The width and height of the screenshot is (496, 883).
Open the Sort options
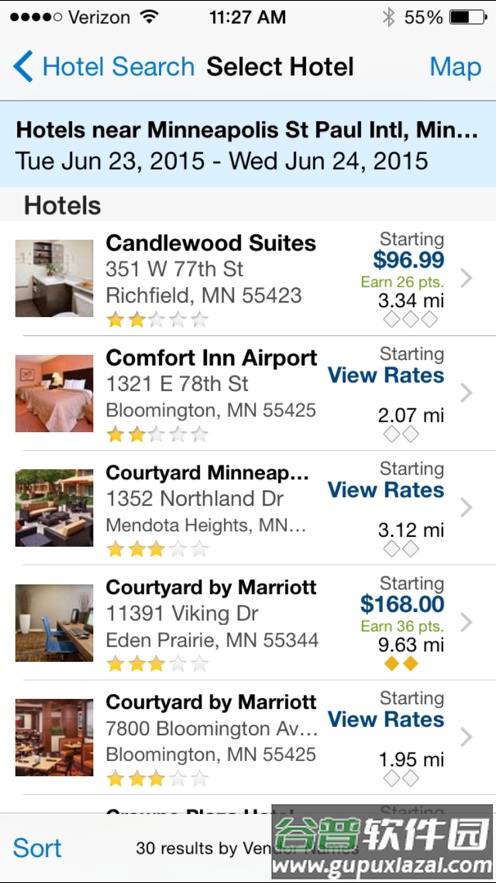coord(37,848)
